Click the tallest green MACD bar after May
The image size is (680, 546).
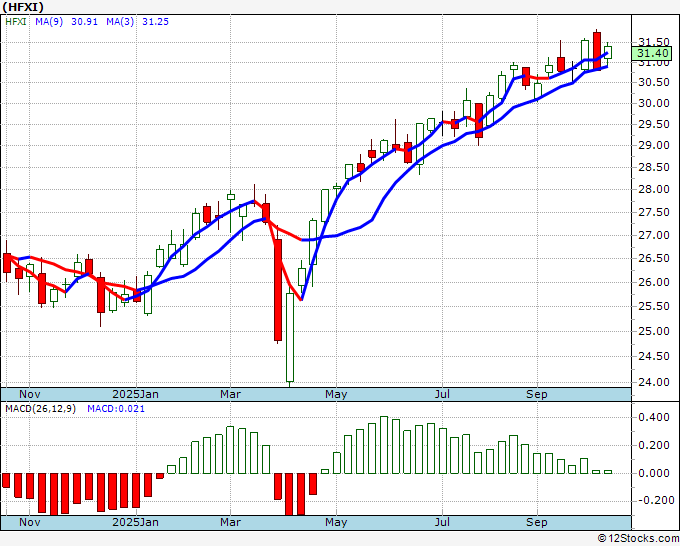[384, 445]
